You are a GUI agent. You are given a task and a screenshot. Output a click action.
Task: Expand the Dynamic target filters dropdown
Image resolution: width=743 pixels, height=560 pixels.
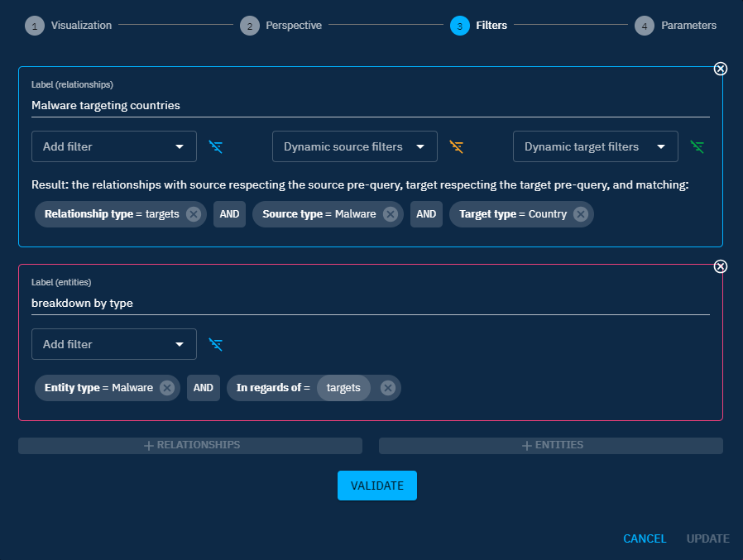pos(595,146)
